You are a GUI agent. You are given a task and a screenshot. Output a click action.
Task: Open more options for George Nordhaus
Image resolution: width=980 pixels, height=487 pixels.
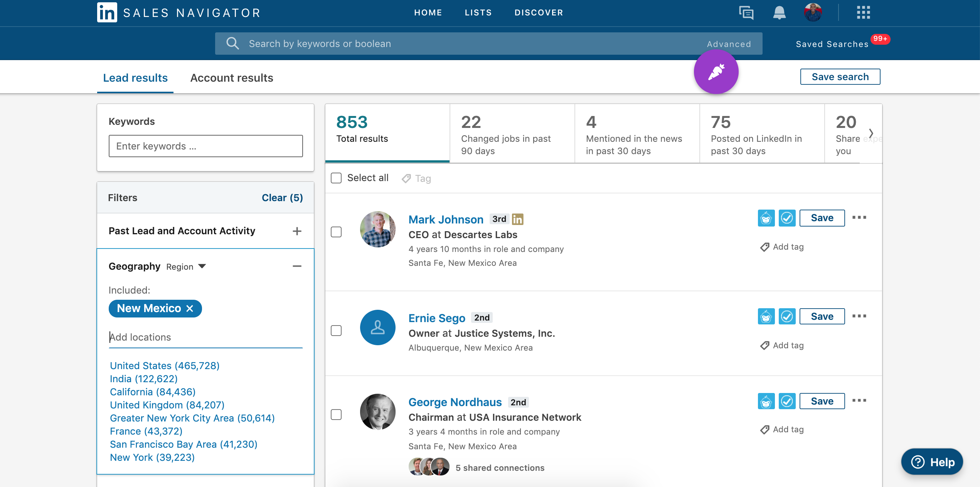pos(859,401)
